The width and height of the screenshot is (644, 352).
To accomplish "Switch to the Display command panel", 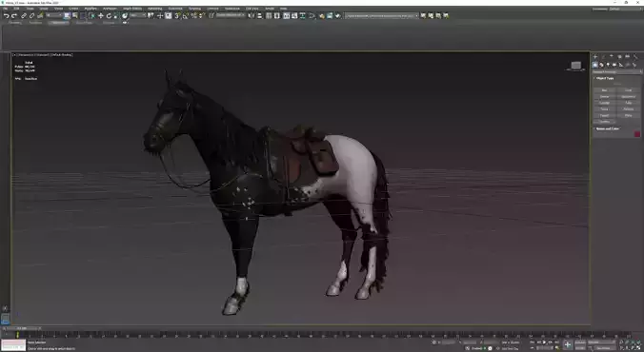I will [x=627, y=56].
